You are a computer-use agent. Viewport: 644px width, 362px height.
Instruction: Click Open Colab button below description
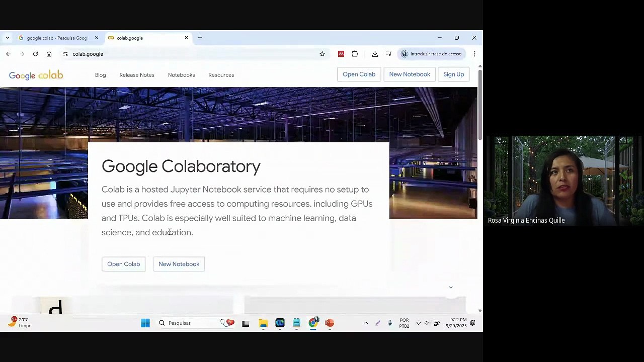[123, 264]
